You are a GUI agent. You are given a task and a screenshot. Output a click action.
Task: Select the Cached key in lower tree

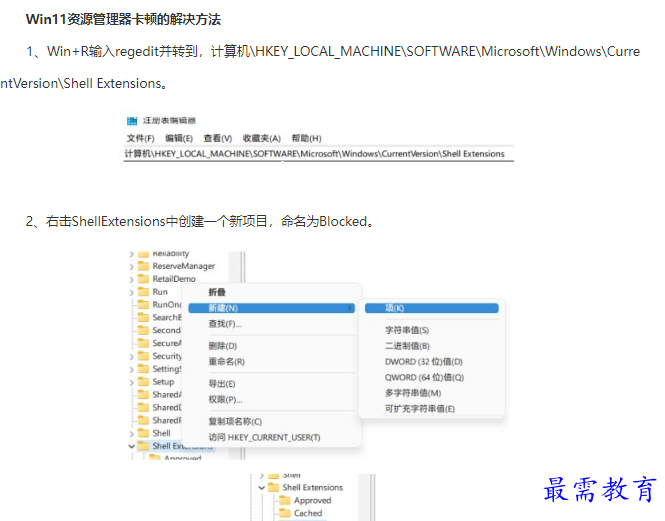308,513
